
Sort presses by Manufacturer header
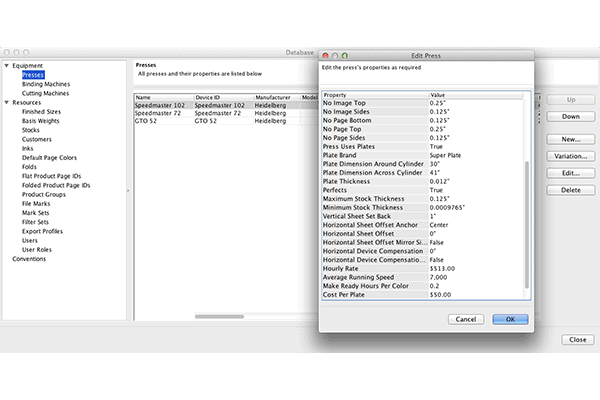277,97
